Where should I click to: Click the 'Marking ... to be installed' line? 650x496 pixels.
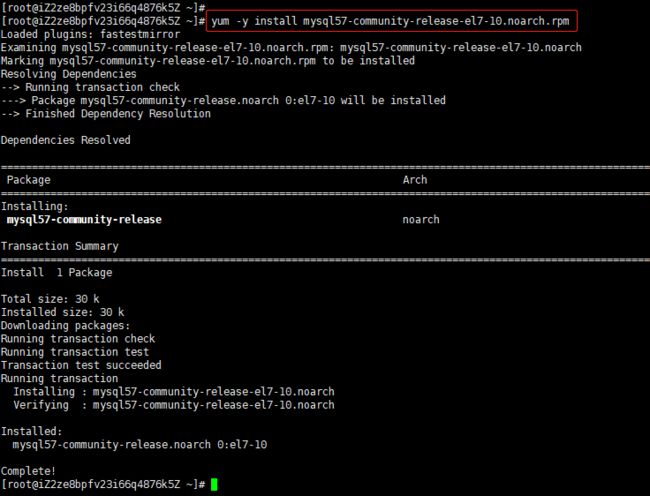208,61
